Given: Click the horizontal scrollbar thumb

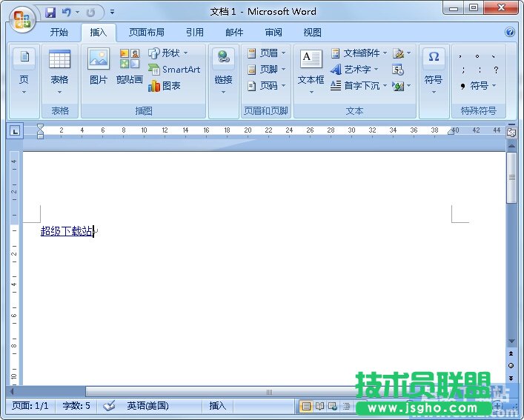Looking at the screenshot, I should point(270,392).
